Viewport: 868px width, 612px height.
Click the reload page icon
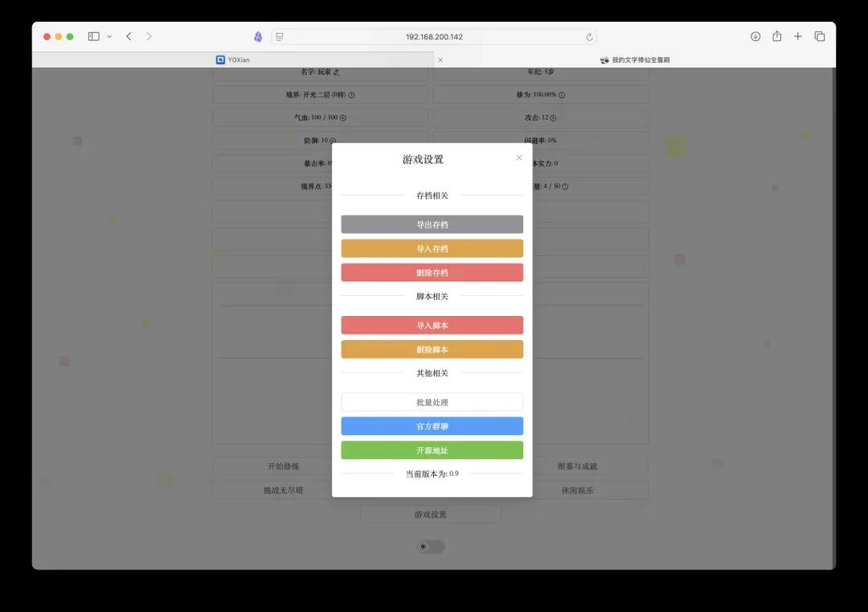[x=589, y=37]
